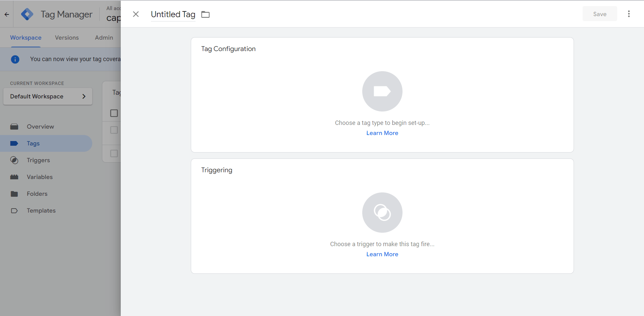
Task: Switch to the Workspace tab
Action: click(26, 38)
